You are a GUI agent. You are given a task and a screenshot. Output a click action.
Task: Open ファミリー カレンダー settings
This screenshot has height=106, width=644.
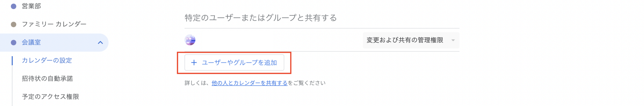(54, 24)
